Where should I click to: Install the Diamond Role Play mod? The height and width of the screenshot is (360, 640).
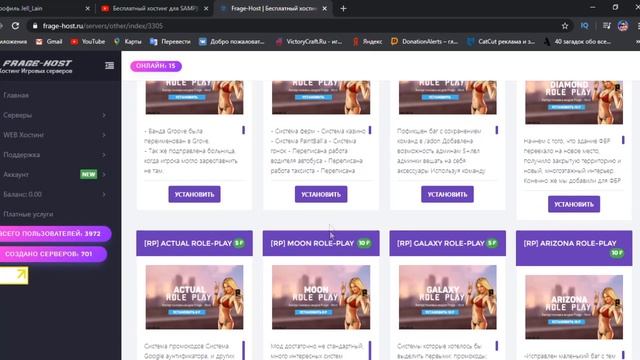(574, 204)
